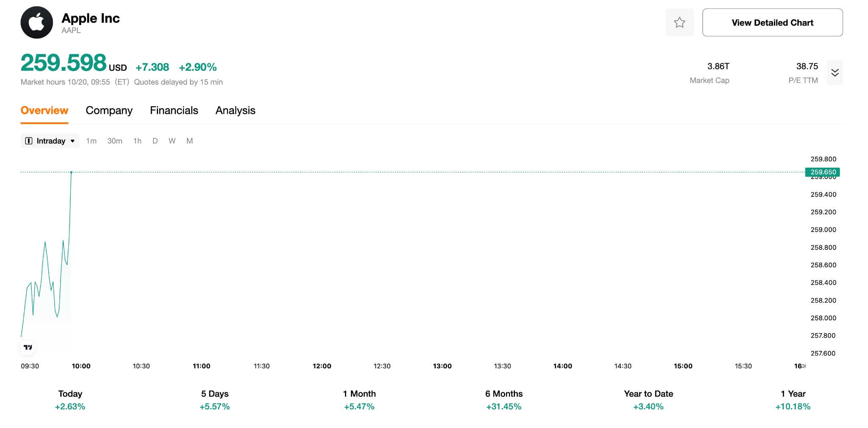Select the 1h chart interval
The height and width of the screenshot is (428, 868).
point(137,141)
